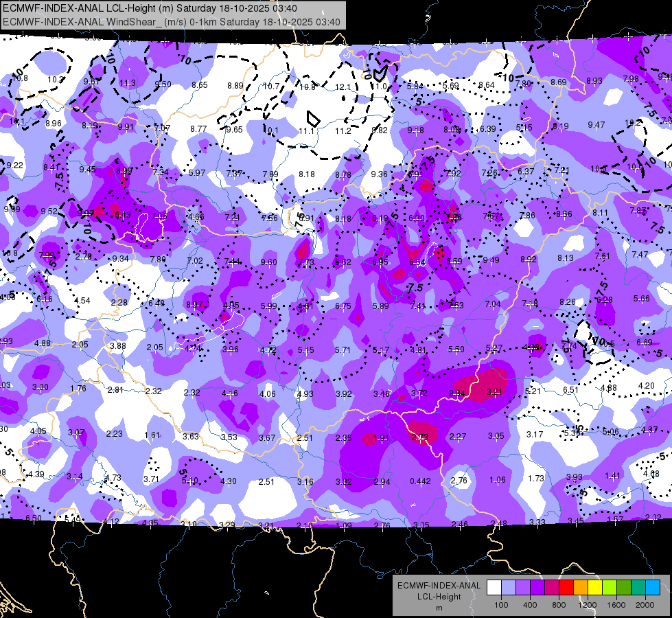Screen dimensions: 672x618
Task: Click the wind shear value 8.92
Action: (529, 259)
